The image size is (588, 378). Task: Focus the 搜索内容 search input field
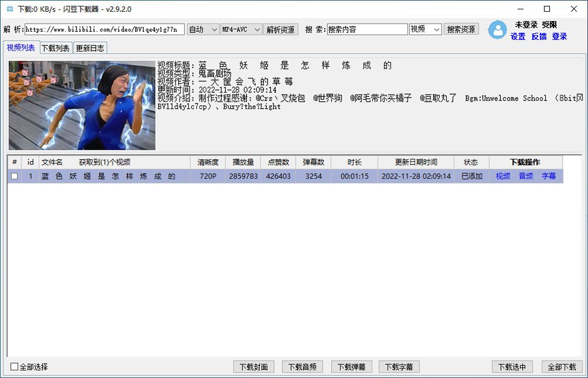pyautogui.click(x=367, y=29)
